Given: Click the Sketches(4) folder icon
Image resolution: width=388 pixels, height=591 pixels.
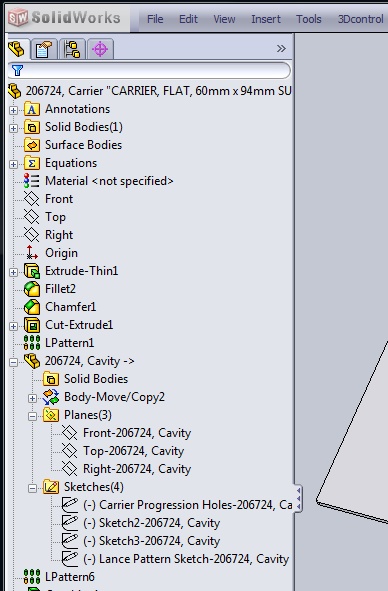Looking at the screenshot, I should [51, 487].
